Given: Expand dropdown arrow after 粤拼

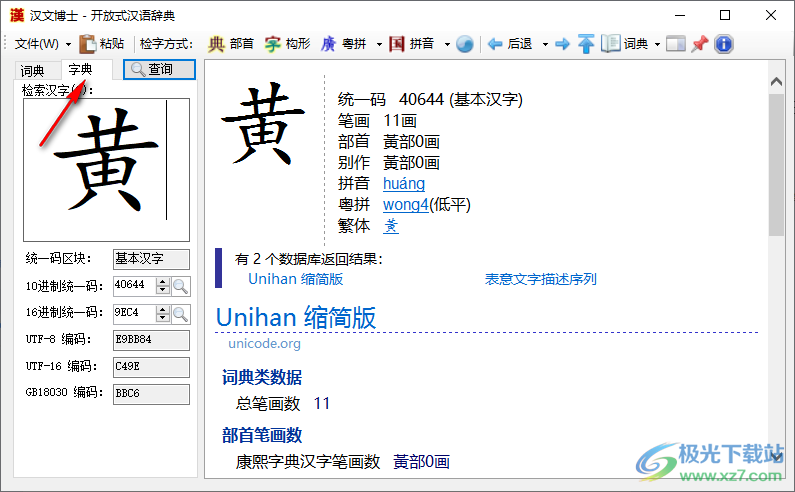Looking at the screenshot, I should click(379, 45).
